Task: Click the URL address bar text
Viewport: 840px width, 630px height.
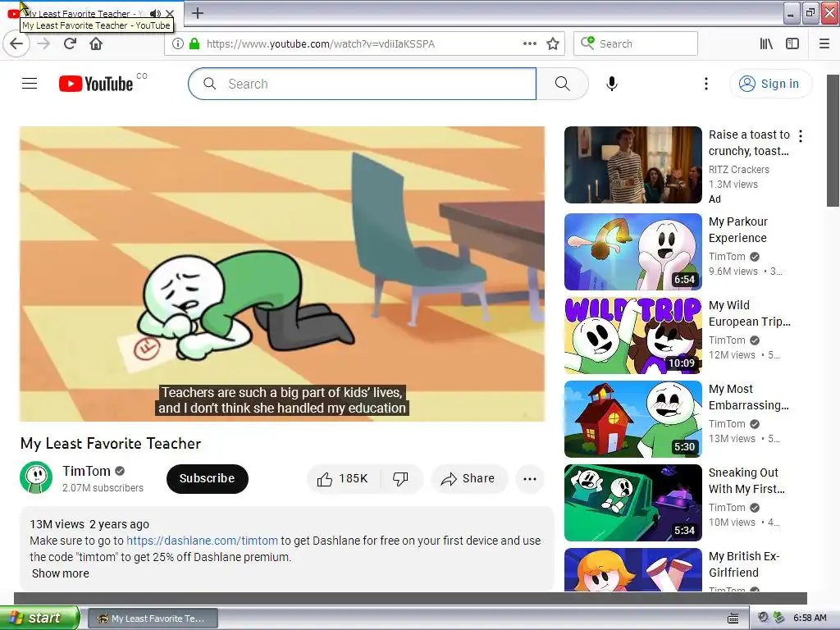Action: [321, 44]
